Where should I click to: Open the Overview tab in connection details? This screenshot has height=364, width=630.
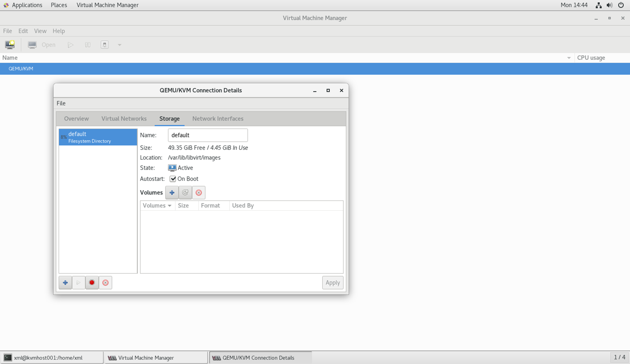[x=76, y=118]
